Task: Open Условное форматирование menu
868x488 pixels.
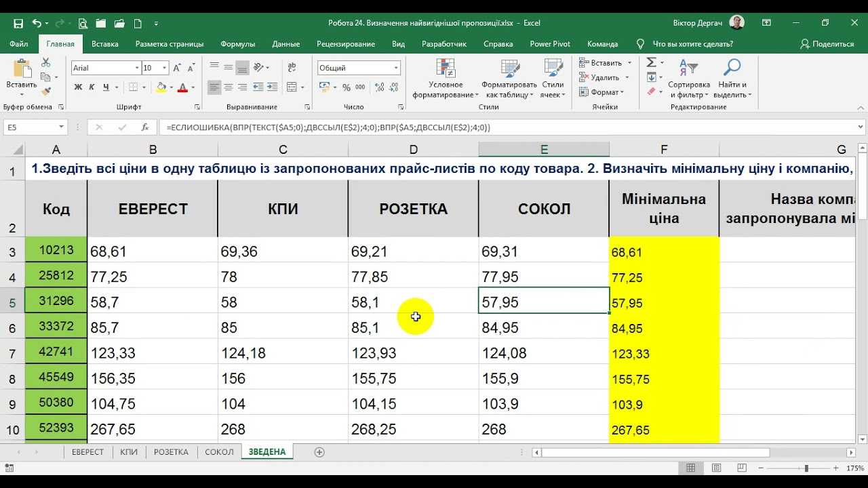Action: [x=446, y=79]
